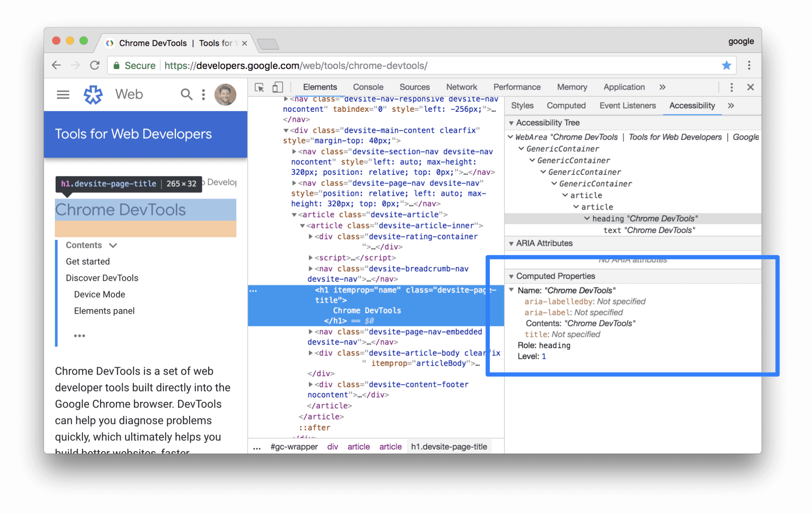The height and width of the screenshot is (514, 812).
Task: Select the Performance panel tab icon
Action: tap(517, 86)
